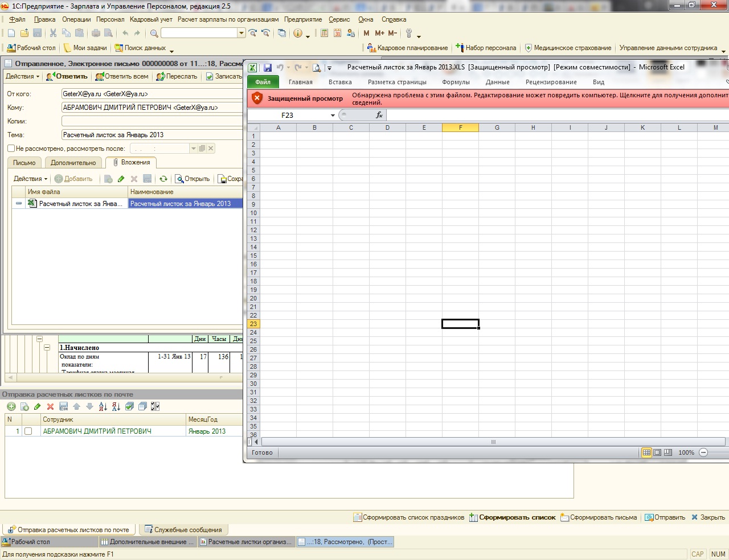Open the Calculator icon in main toolbar
The width and height of the screenshot is (729, 560).
tap(324, 33)
